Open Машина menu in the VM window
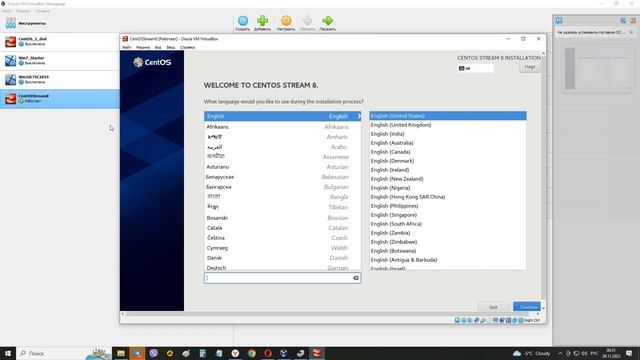Viewport: 640px width, 360px height. click(143, 47)
